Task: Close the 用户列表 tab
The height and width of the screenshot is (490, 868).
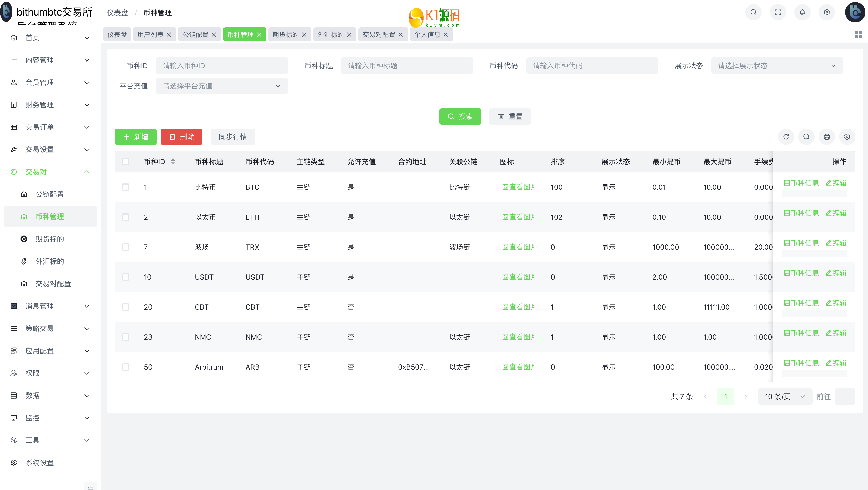Action: (169, 35)
